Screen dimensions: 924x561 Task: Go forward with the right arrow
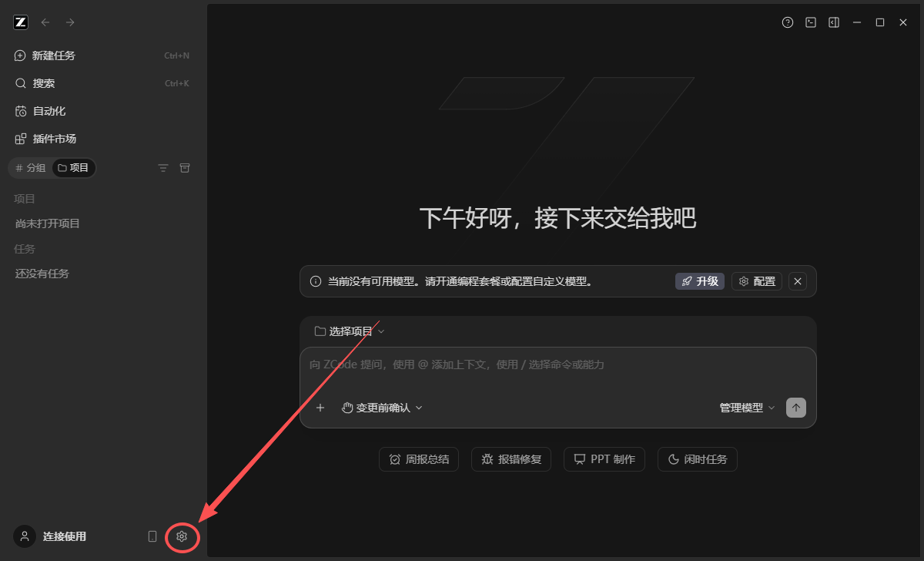pyautogui.click(x=70, y=22)
